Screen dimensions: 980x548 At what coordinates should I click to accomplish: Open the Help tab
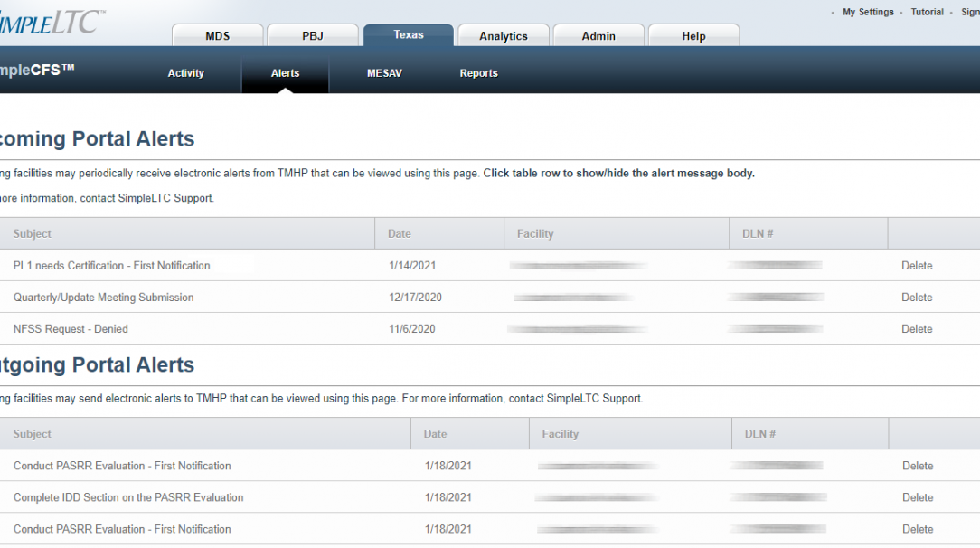[x=693, y=36]
